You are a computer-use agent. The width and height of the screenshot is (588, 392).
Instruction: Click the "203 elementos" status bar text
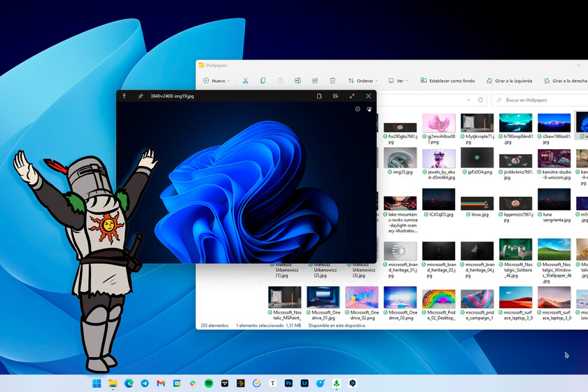[214, 325]
